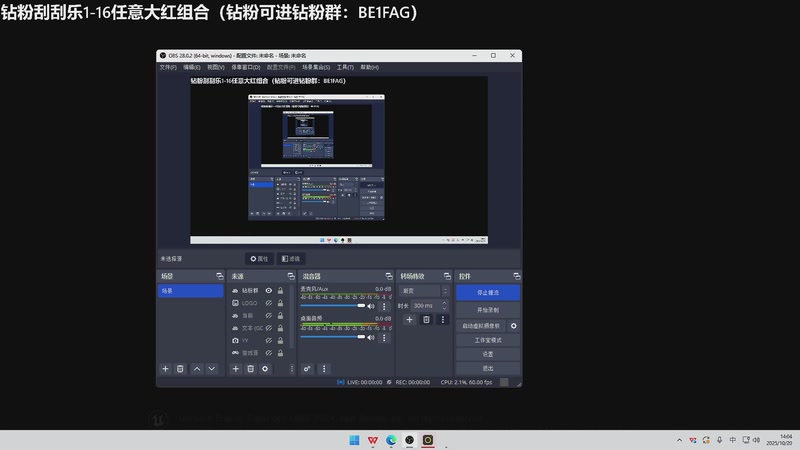Open the mixer panel bottom three-dot menu

[324, 369]
